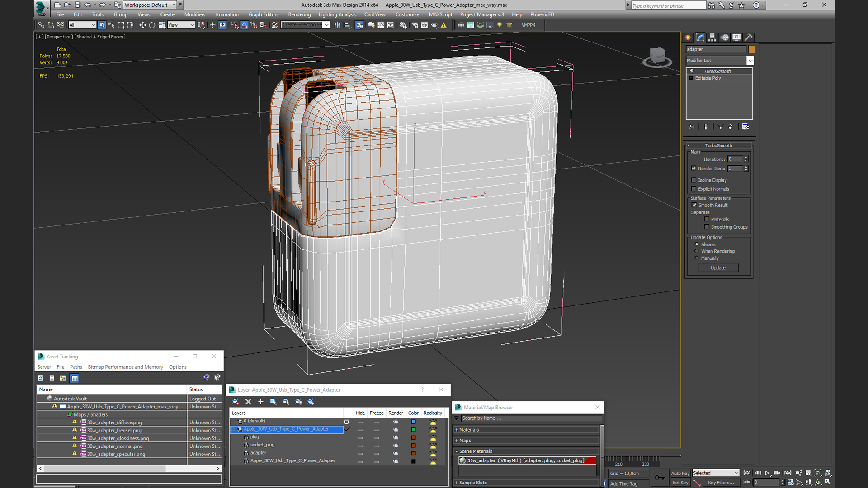
Task: Enable Separate by Smoothing Groups checkbox
Action: [x=707, y=227]
